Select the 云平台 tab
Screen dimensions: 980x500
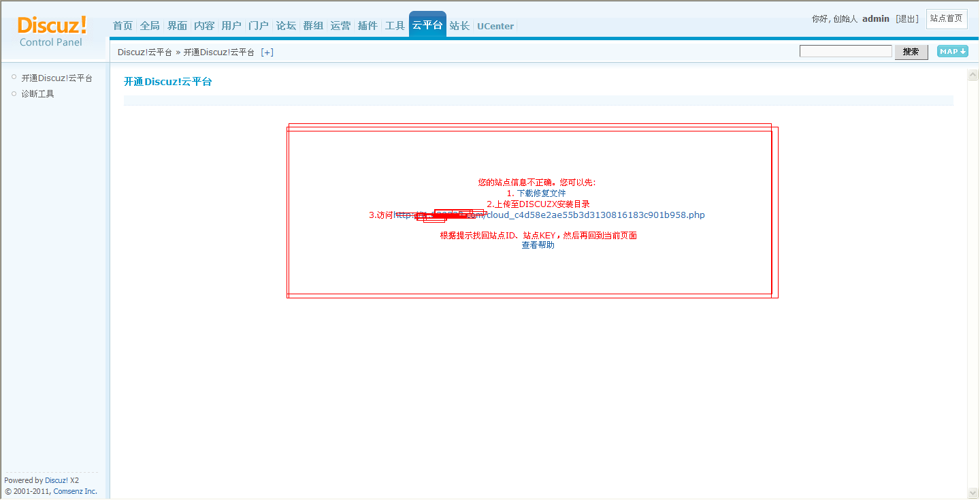point(427,25)
